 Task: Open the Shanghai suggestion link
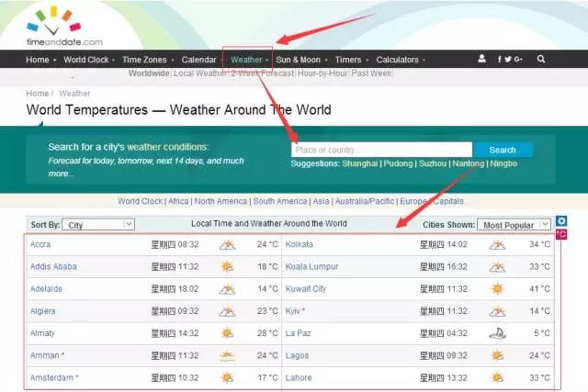(359, 163)
